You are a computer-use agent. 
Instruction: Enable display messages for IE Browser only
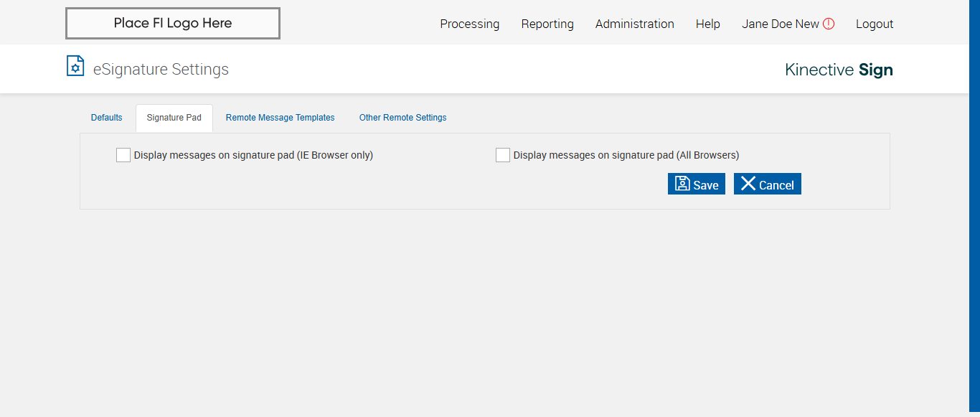pyautogui.click(x=123, y=155)
